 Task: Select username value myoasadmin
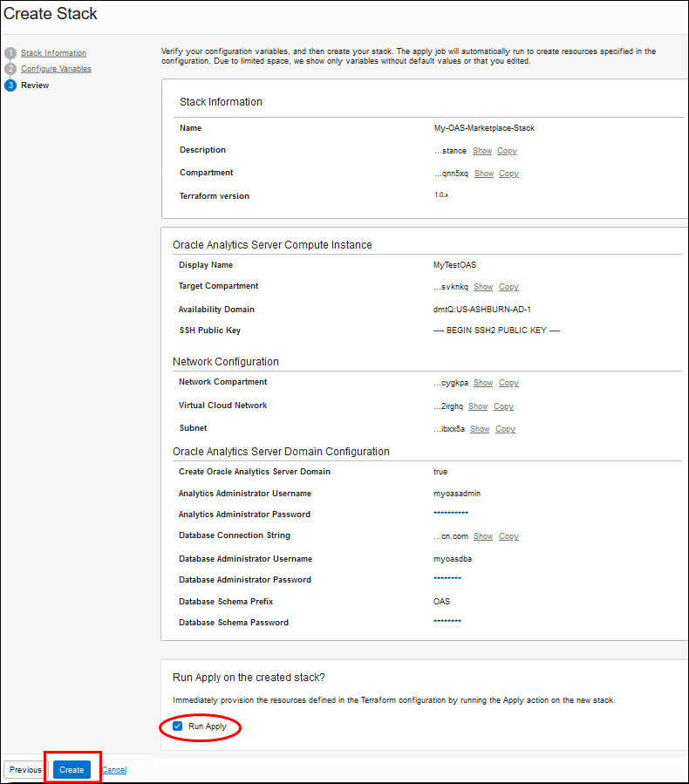click(x=457, y=494)
